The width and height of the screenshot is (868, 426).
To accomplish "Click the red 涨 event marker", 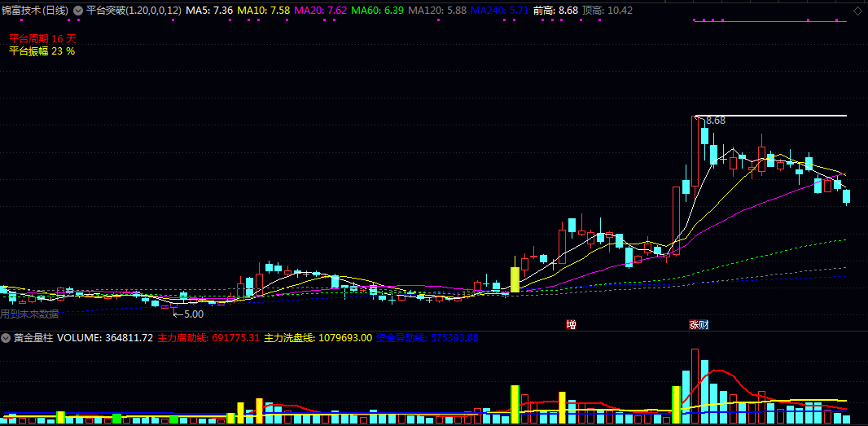I will click(x=694, y=325).
